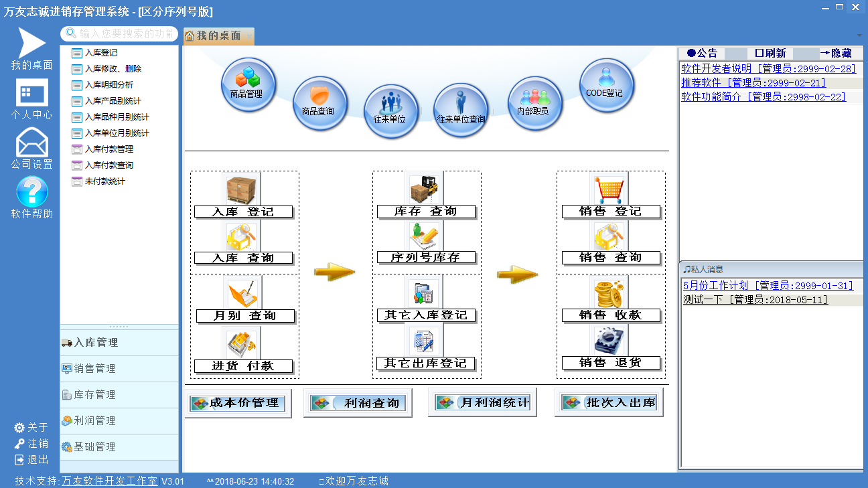The height and width of the screenshot is (488, 868).
Task: Open the 推荐软件 announcement link
Action: pos(753,83)
